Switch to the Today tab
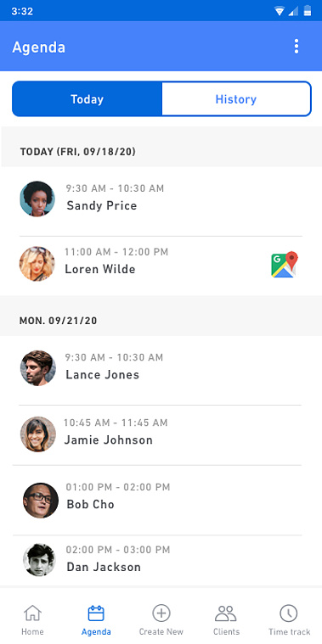The height and width of the screenshot is (644, 322). [x=88, y=99]
